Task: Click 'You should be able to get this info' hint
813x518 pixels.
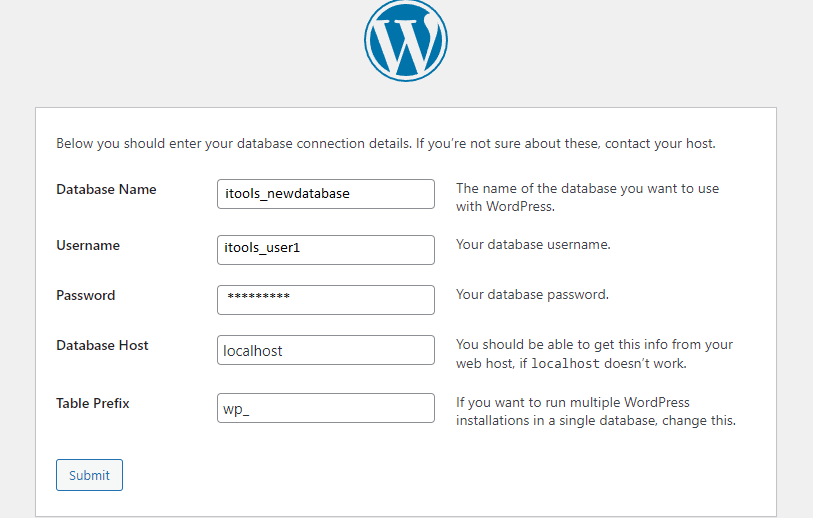Action: pyautogui.click(x=594, y=354)
